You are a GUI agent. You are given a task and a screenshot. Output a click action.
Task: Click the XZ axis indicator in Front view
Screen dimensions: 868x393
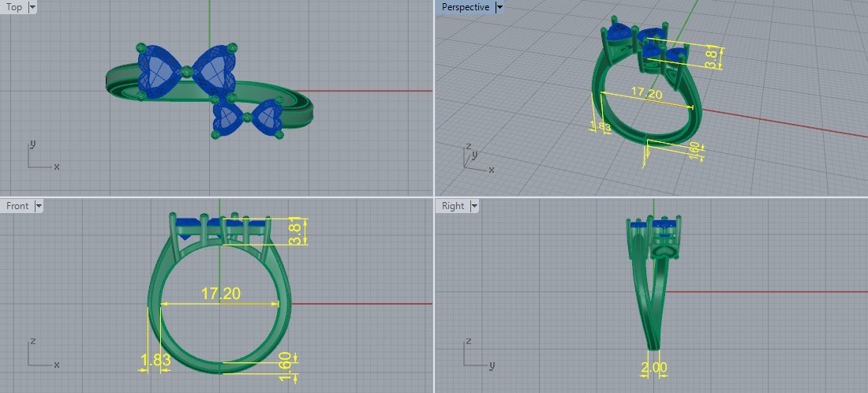coord(42,353)
